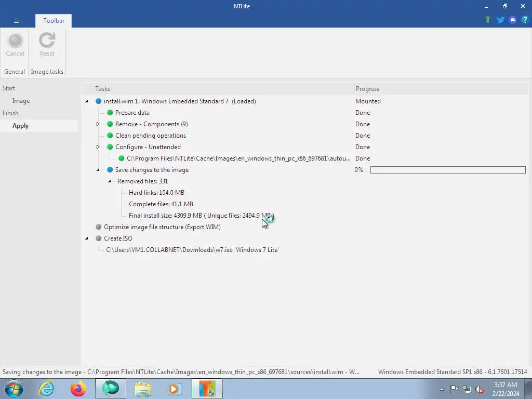Image resolution: width=532 pixels, height=399 pixels.
Task: Collapse the install.wim image tree node
Action: [87, 101]
